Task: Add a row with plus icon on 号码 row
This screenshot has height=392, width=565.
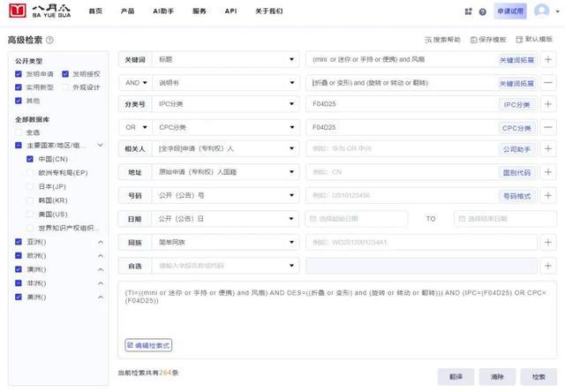Action: [x=548, y=195]
